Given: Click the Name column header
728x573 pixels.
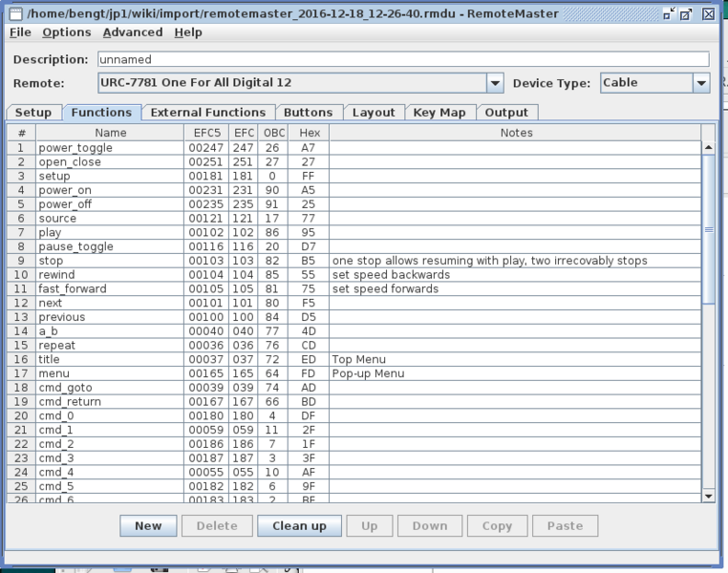Looking at the screenshot, I should click(x=110, y=133).
